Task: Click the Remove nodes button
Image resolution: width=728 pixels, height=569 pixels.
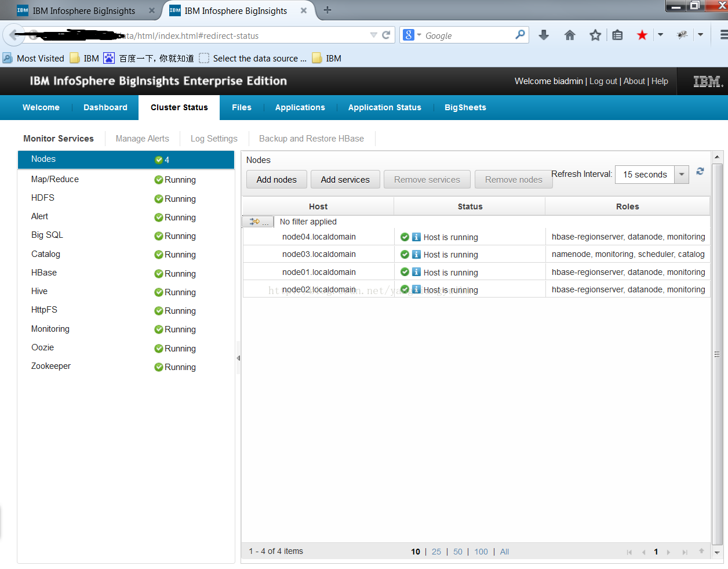Action: (x=514, y=180)
